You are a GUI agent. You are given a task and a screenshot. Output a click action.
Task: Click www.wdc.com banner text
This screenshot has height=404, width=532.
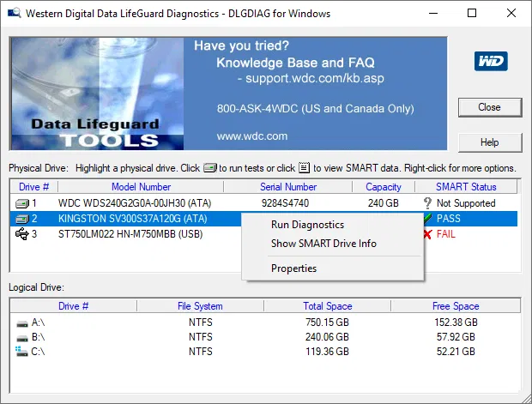point(252,136)
